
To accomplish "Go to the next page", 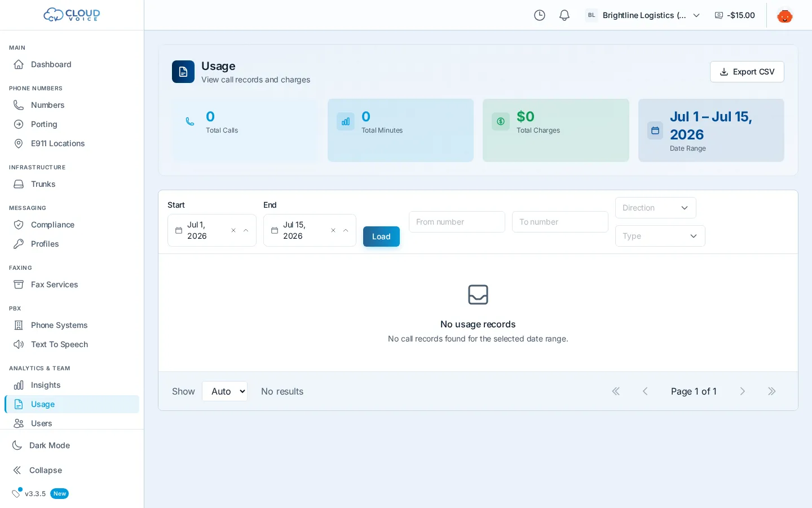I will [x=743, y=391].
